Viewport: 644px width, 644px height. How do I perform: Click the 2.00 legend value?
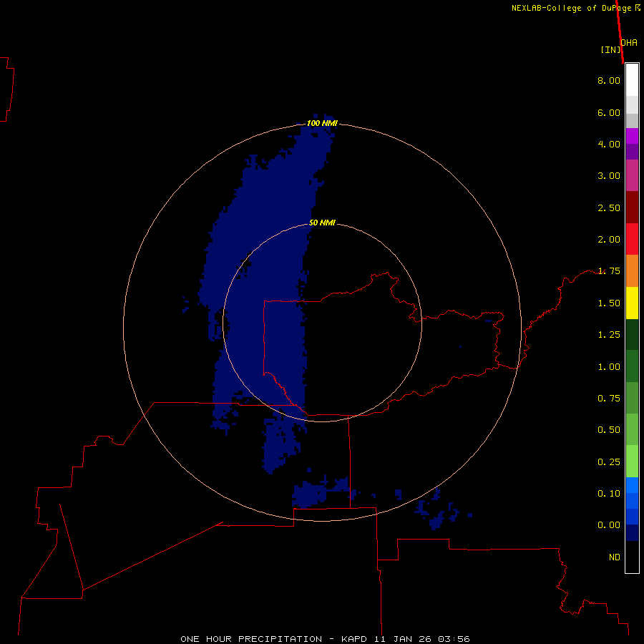609,240
